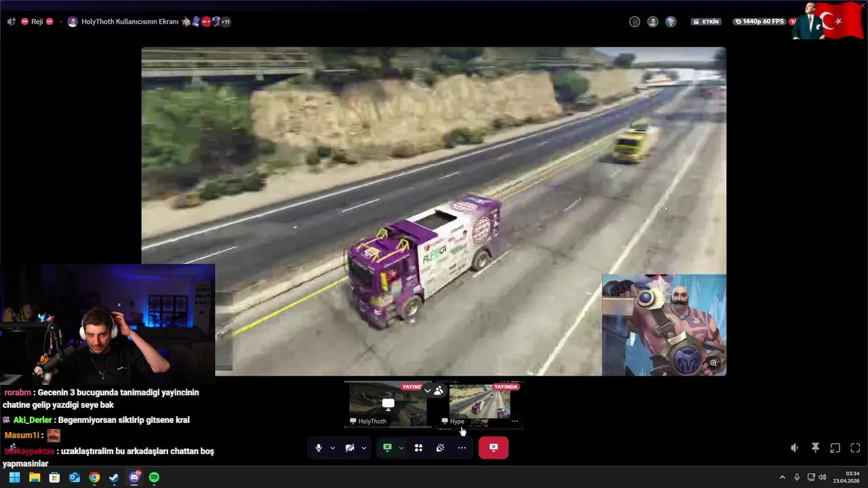
Task: Enter fullscreen mode
Action: (x=855, y=448)
